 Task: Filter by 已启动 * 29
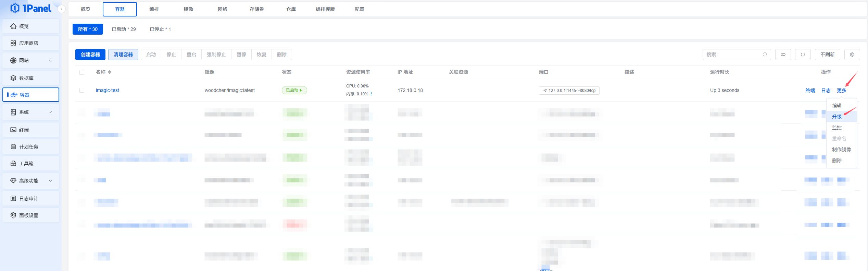click(124, 29)
